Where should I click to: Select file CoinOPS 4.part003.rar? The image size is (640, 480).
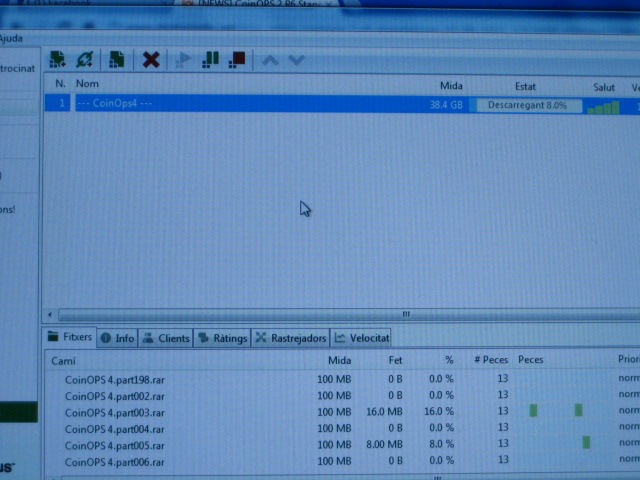coord(115,413)
